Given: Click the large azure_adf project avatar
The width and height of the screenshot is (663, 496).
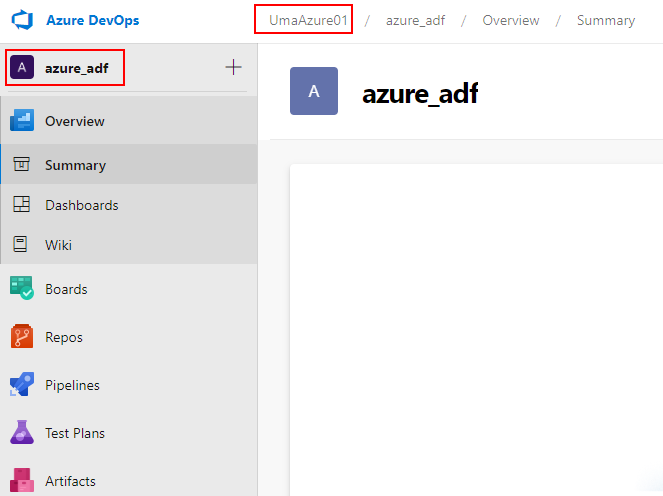Looking at the screenshot, I should (314, 91).
